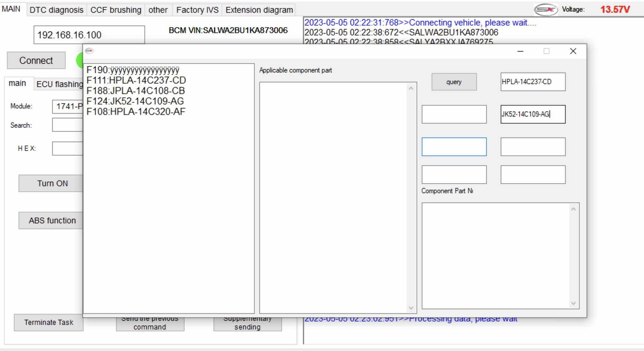Click the query button for component part
The width and height of the screenshot is (644, 351).
pos(453,82)
